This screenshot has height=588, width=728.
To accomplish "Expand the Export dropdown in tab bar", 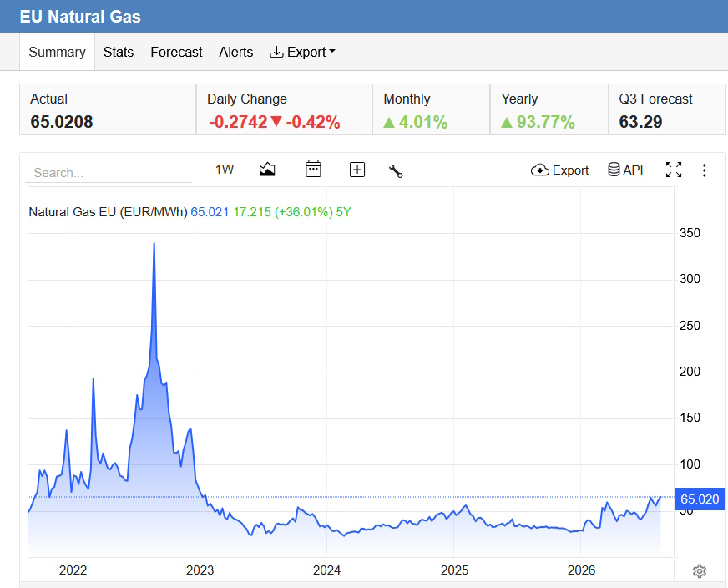I will pos(302,52).
